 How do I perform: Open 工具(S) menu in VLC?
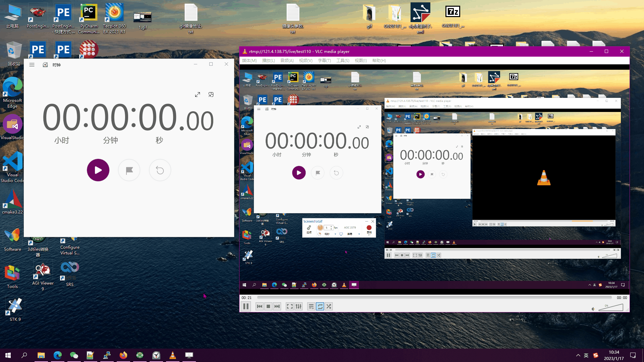tap(343, 61)
